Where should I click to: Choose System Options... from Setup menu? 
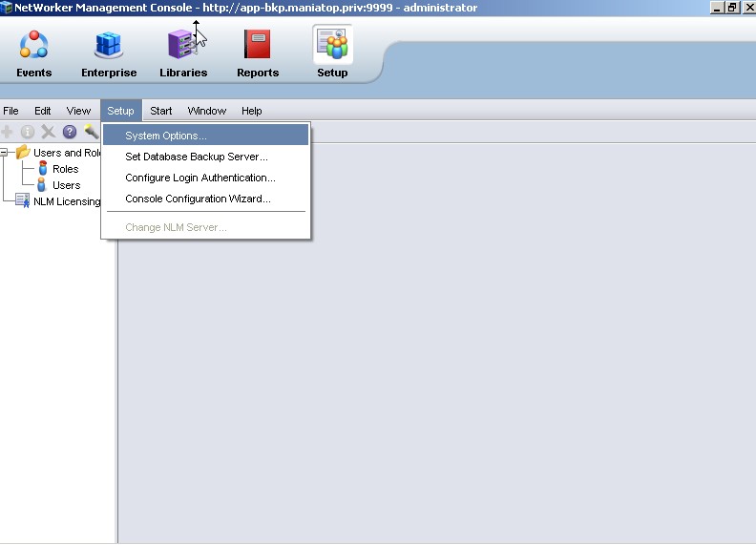[x=205, y=135]
